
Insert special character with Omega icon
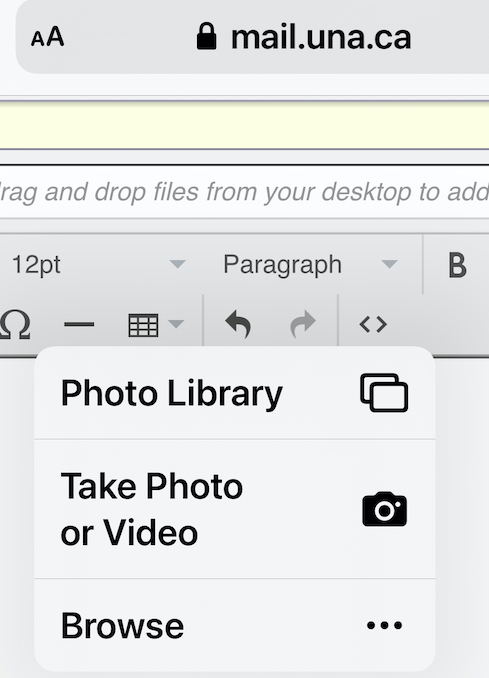15,324
